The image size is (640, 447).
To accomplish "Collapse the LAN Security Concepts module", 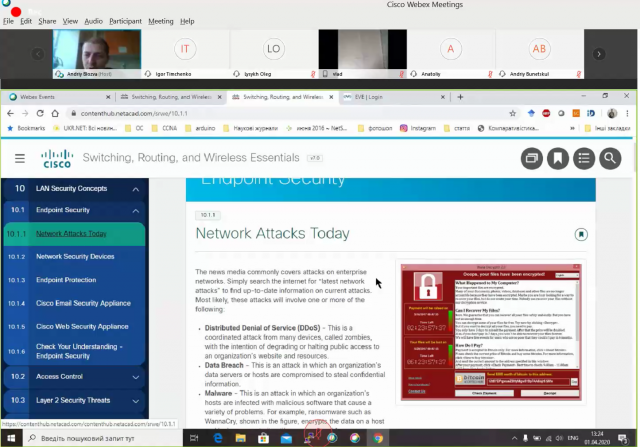I will pyautogui.click(x=136, y=189).
